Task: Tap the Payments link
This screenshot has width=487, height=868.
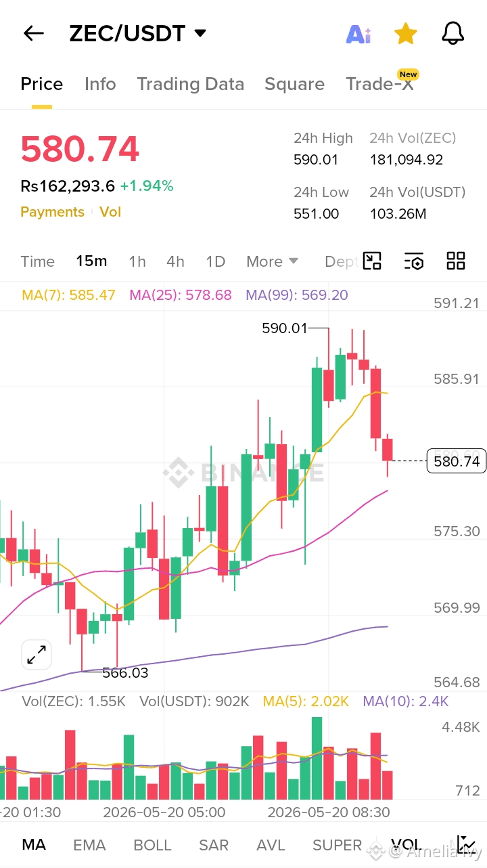Action: pyautogui.click(x=52, y=212)
